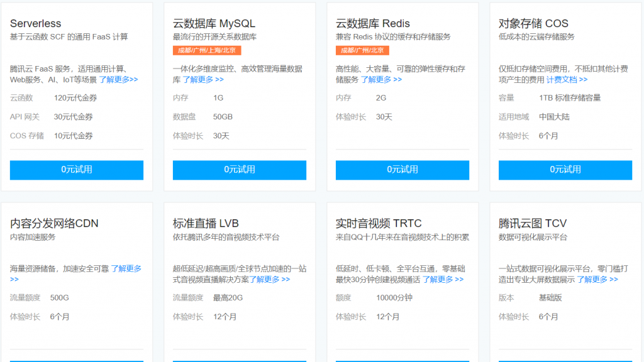Click the 12个月 体验时长 value in TRTC
Viewport: 644px width, 362px height.
point(387,317)
